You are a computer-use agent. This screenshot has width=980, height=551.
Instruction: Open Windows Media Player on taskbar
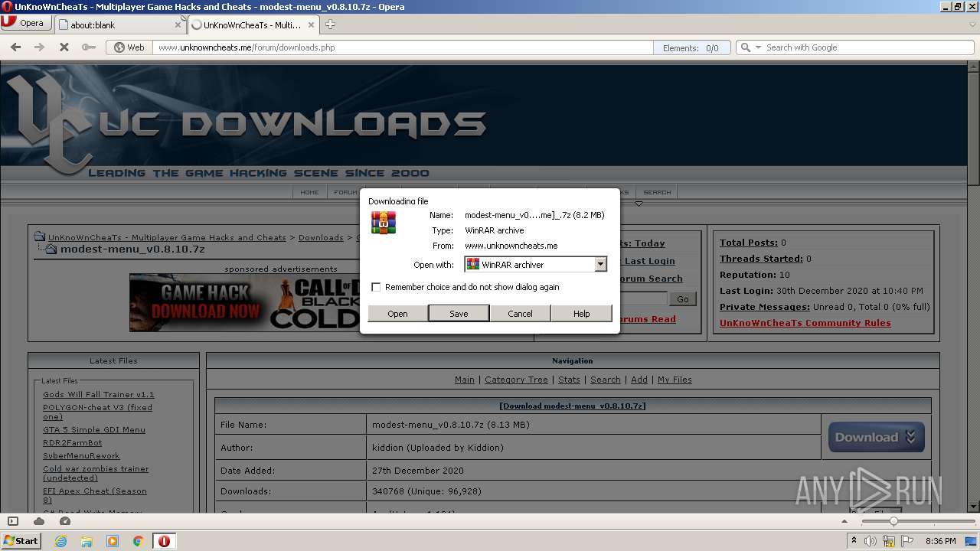click(113, 541)
